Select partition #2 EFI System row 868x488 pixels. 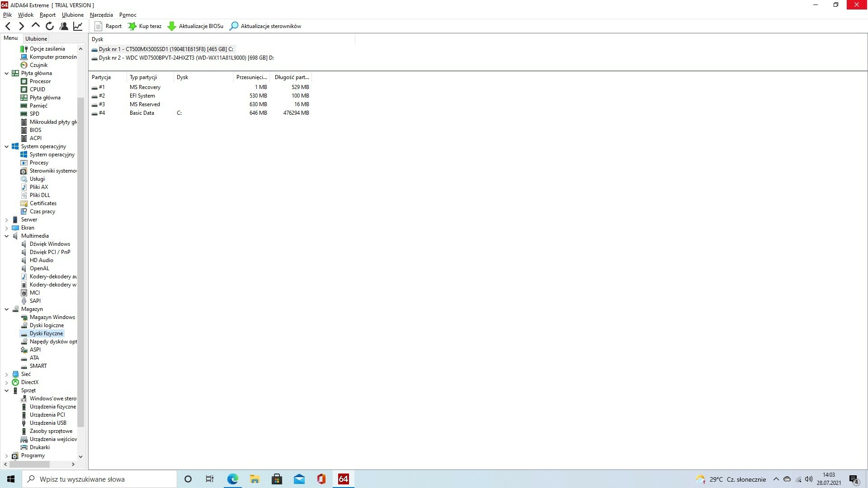[x=200, y=96]
